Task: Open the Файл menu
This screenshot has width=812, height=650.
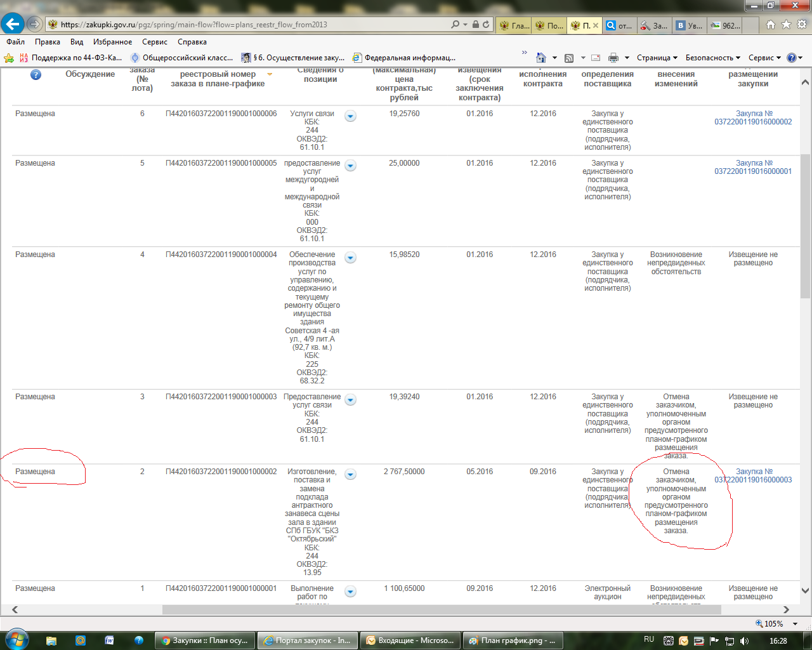Action: [x=16, y=42]
